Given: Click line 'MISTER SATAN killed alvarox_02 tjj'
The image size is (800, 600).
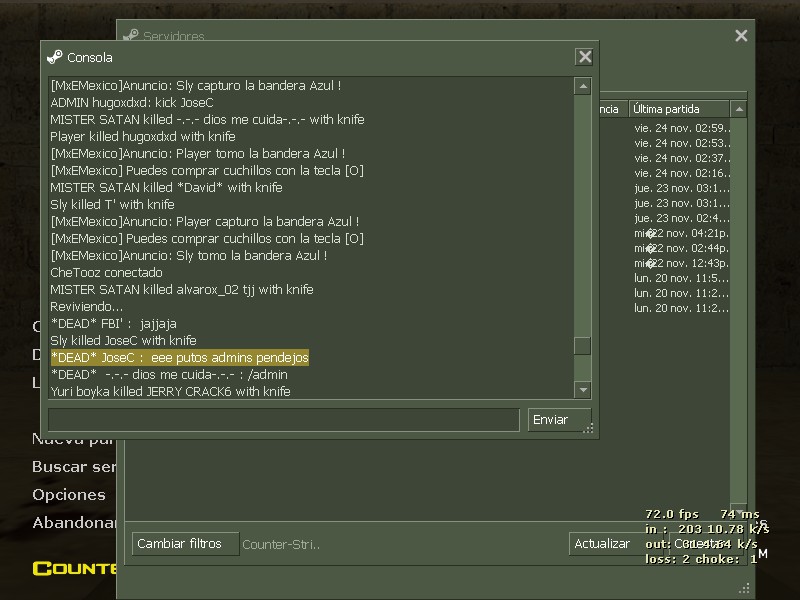Looking at the screenshot, I should (x=182, y=290).
